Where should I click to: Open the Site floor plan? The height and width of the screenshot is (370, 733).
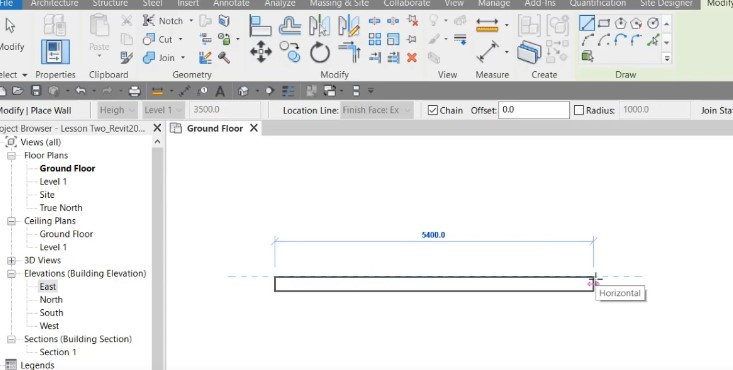tap(47, 195)
